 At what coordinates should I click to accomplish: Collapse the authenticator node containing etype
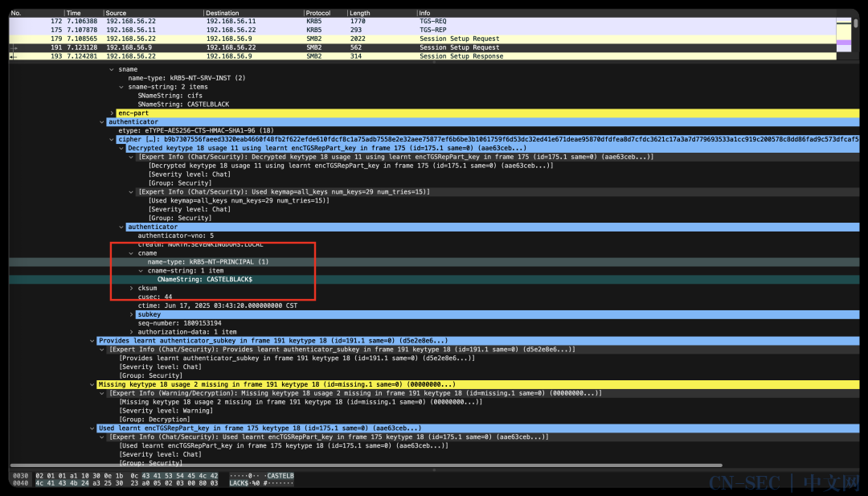pyautogui.click(x=102, y=121)
